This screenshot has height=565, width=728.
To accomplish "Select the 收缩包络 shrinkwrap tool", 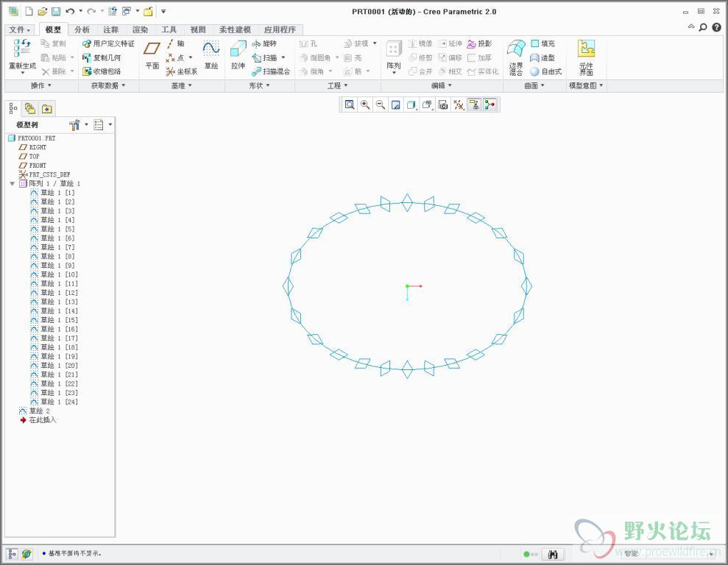I will (102, 71).
